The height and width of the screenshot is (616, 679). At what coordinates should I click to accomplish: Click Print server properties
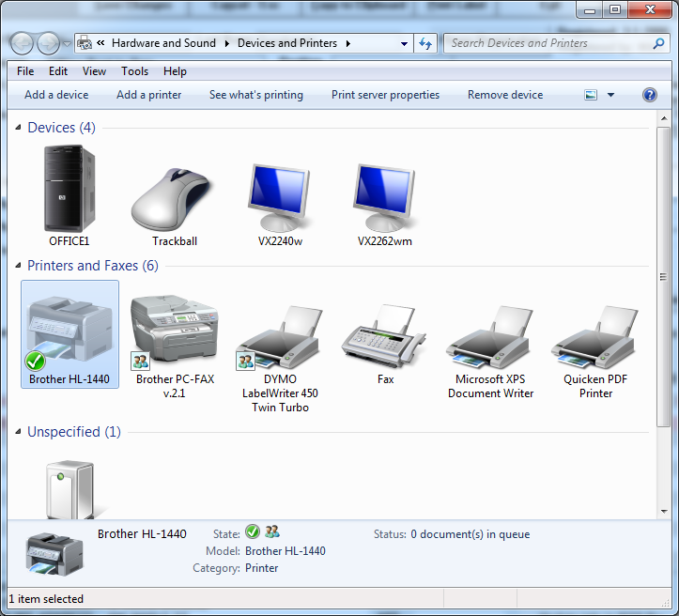coord(385,95)
